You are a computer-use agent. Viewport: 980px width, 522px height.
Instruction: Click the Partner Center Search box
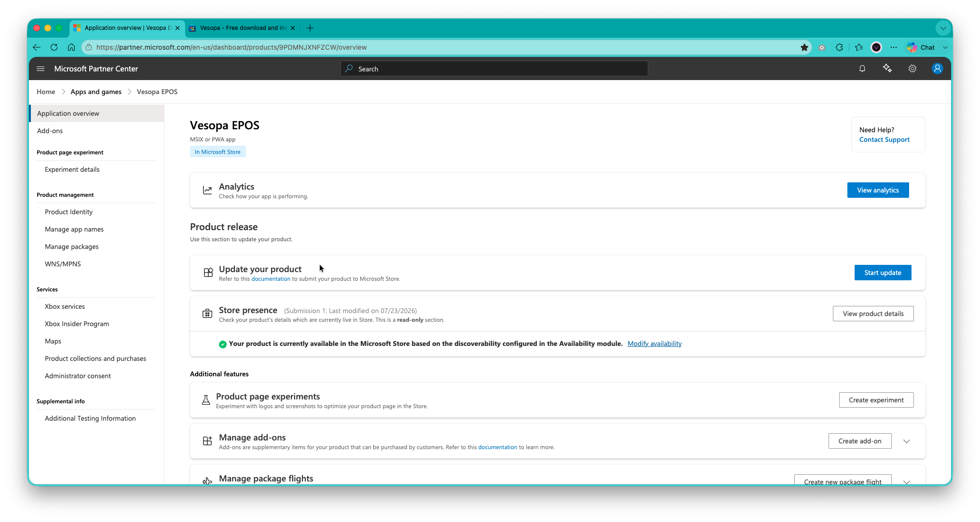coord(494,69)
